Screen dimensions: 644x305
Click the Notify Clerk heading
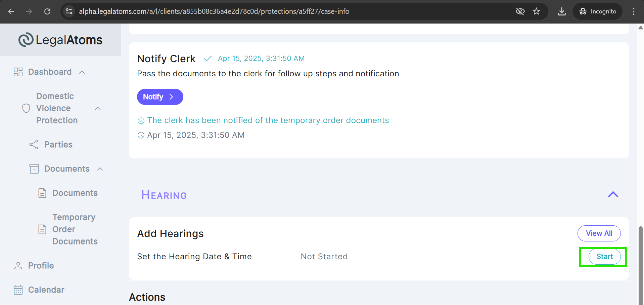pos(166,59)
